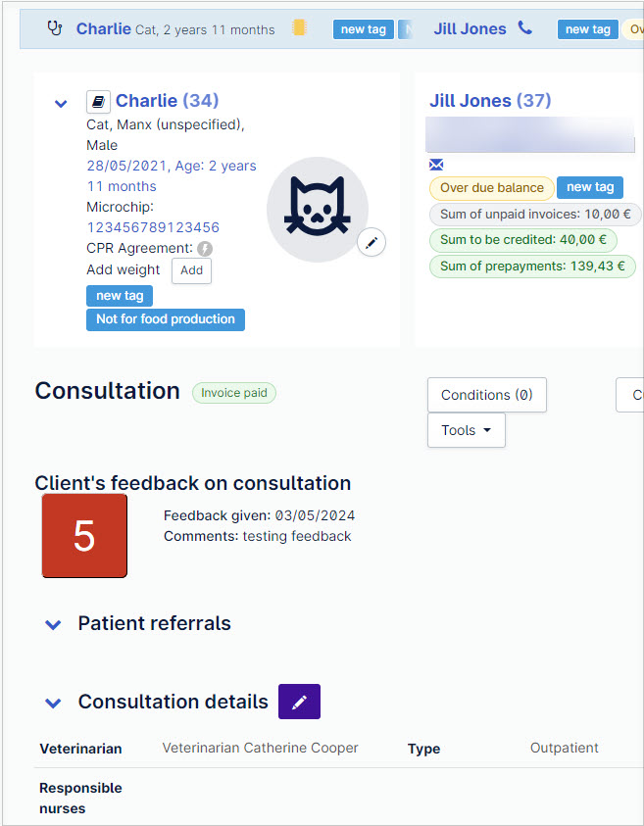Click the Over due balance tag
This screenshot has width=644, height=826.
(491, 188)
